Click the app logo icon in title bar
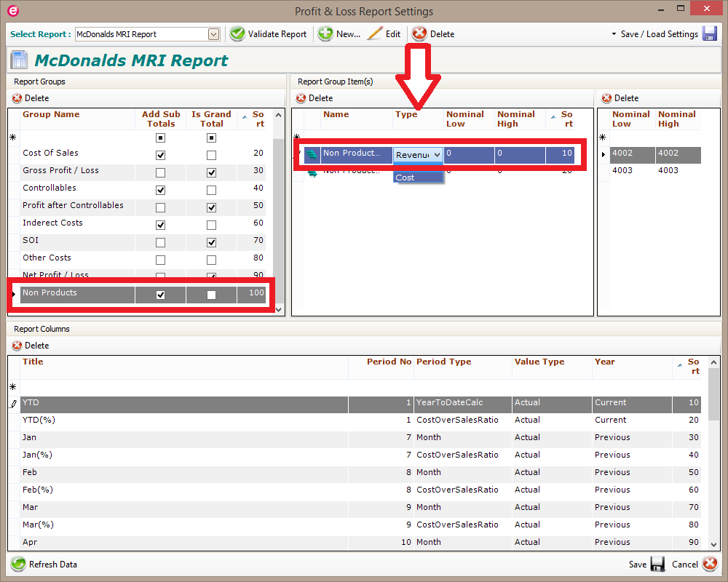The width and height of the screenshot is (728, 582). pos(13,11)
